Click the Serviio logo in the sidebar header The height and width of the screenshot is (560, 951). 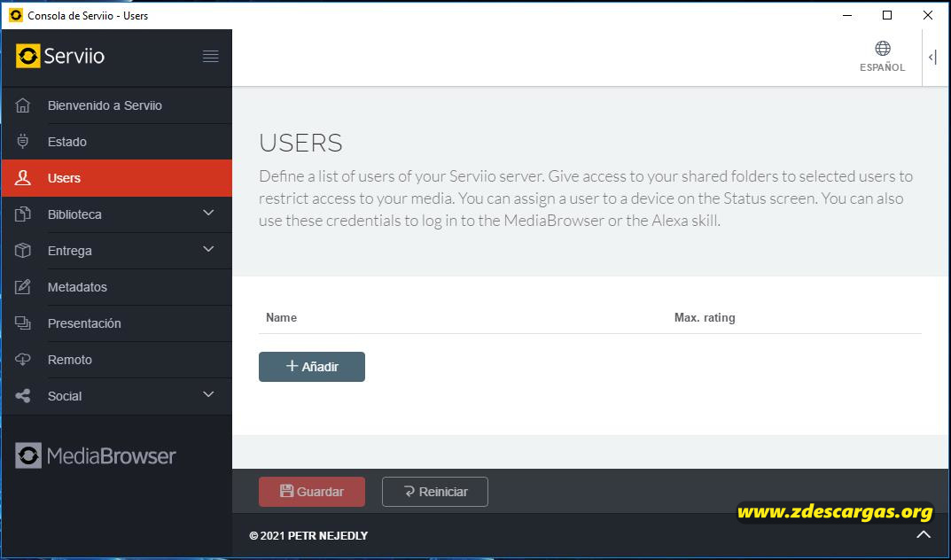point(60,57)
